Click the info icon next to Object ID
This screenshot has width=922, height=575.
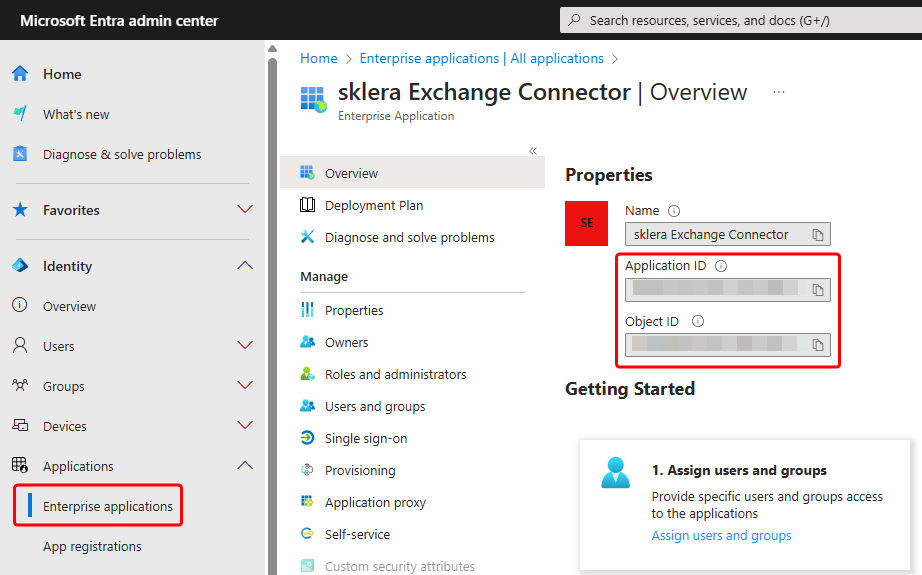coord(698,321)
